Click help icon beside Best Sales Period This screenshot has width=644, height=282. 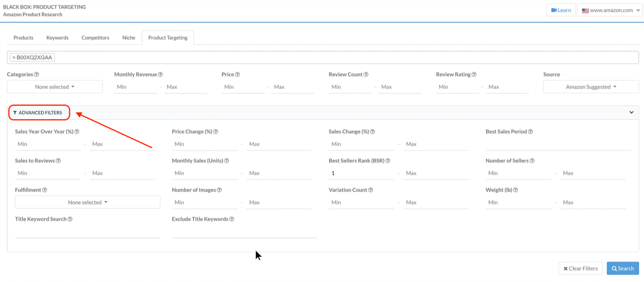click(x=530, y=132)
